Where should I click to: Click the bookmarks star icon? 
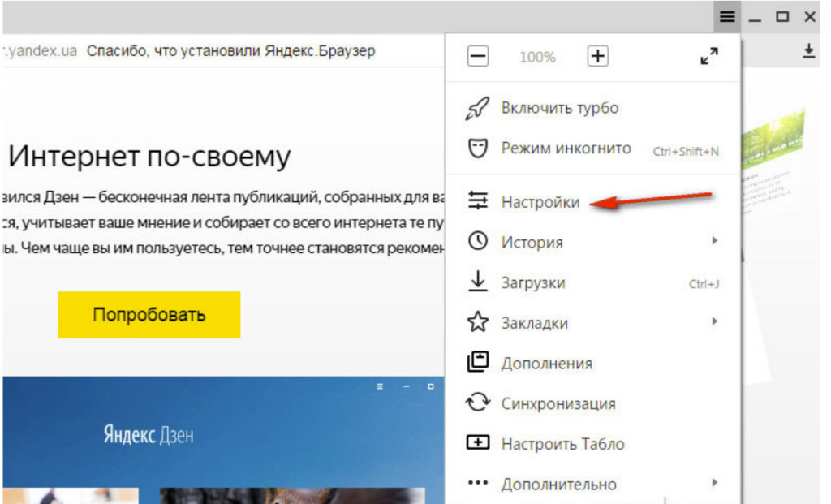coord(477,321)
